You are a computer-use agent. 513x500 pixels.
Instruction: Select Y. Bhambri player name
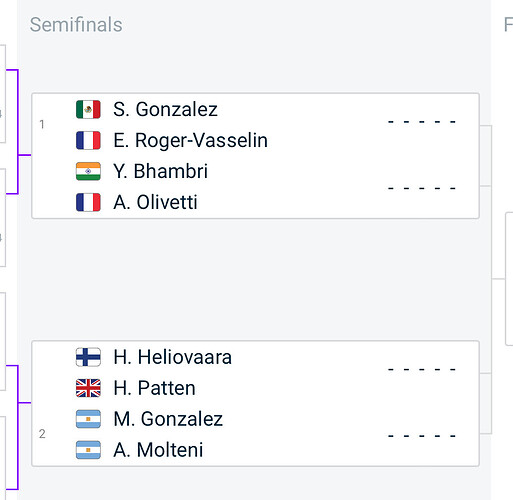pos(160,171)
